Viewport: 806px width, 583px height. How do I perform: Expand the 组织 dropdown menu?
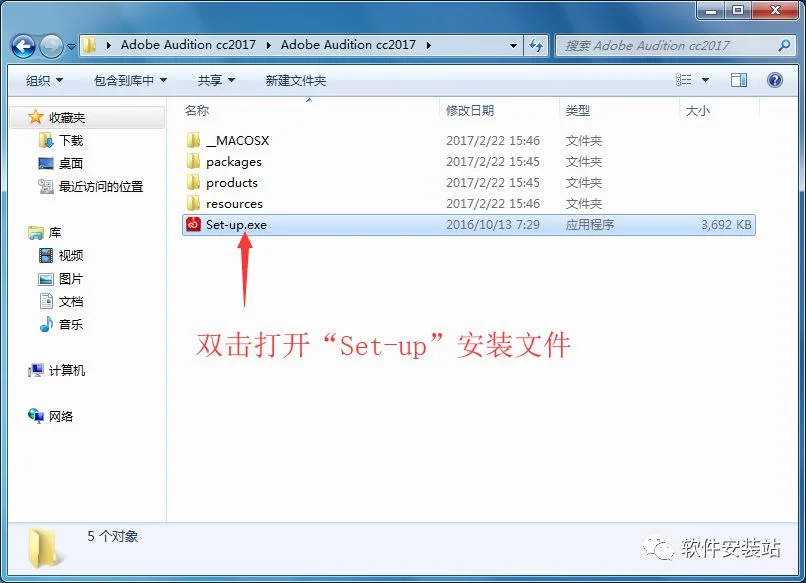44,80
